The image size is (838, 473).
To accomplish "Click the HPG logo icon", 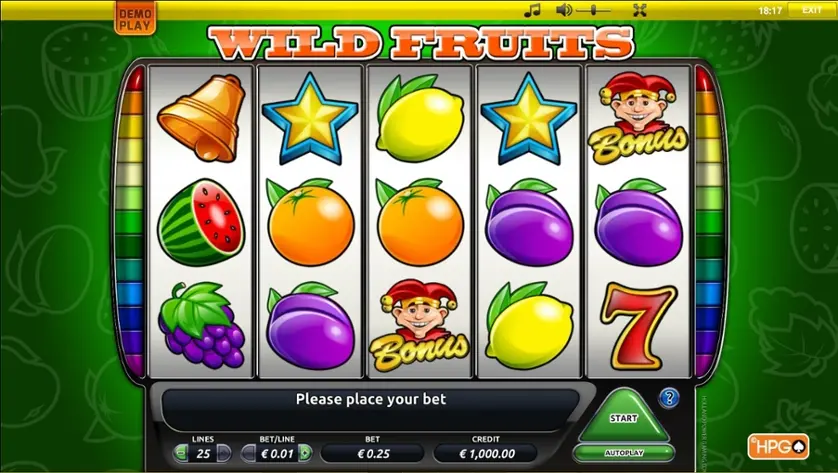I will [778, 446].
